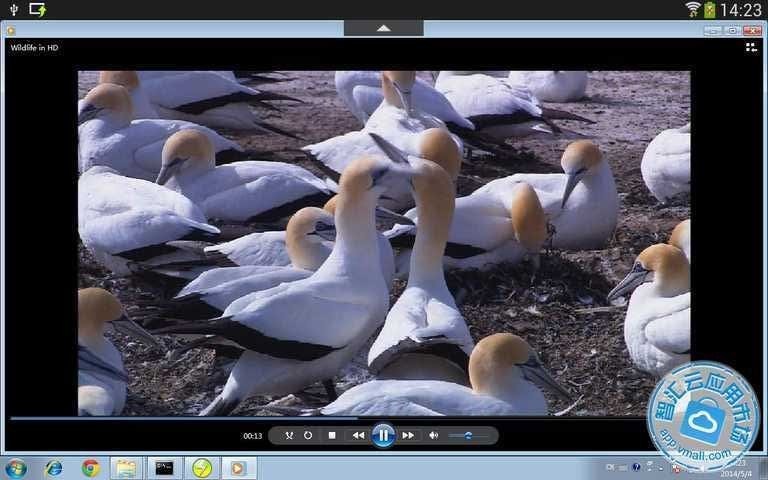Click the seek bar progress track
768x480 pixels.
tap(300, 418)
